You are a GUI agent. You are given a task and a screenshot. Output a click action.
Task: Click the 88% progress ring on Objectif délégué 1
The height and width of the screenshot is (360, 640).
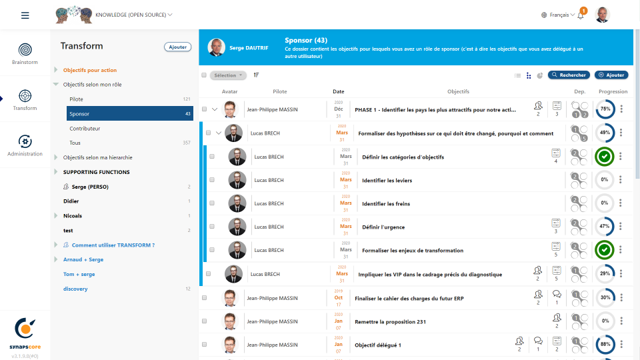click(605, 344)
